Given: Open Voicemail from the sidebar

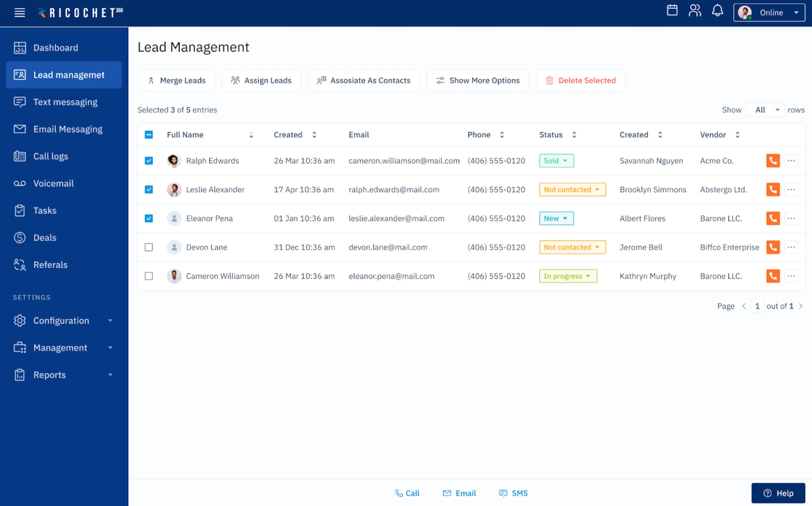Looking at the screenshot, I should (x=53, y=183).
